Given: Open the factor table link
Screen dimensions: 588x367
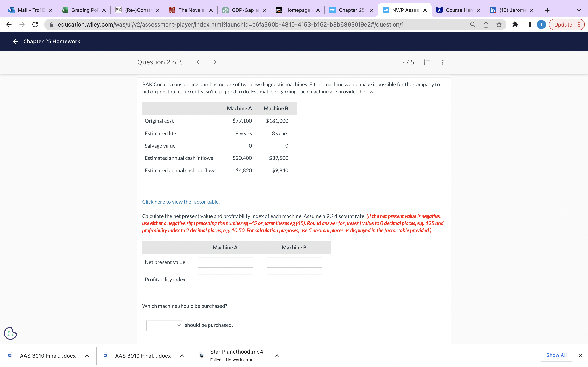Looking at the screenshot, I should (x=181, y=202).
